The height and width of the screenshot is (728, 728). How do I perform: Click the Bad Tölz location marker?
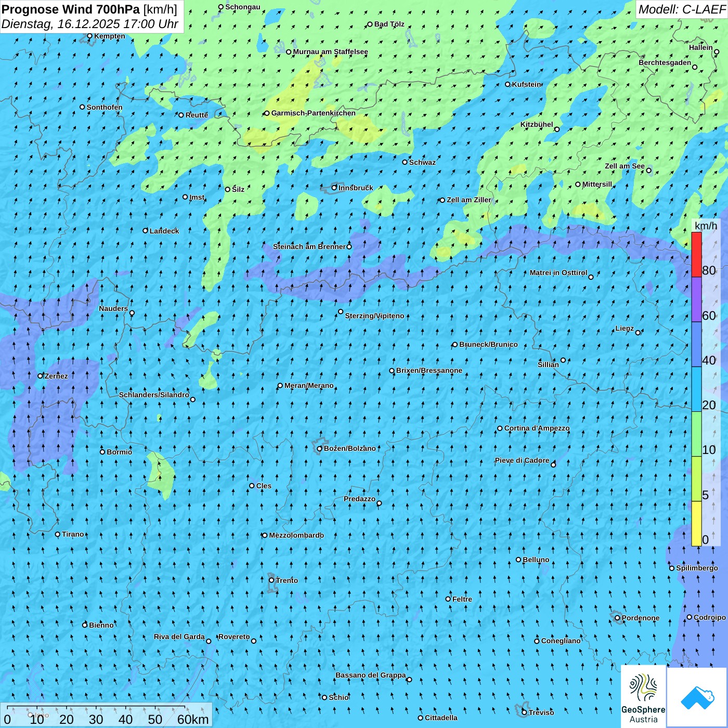coord(370,24)
